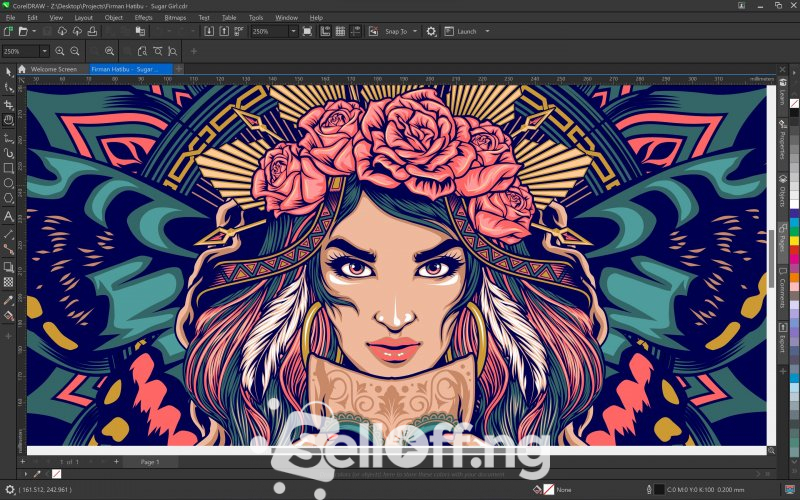Image resolution: width=800 pixels, height=500 pixels.
Task: Select the Drop Shadow tool
Action: click(8, 266)
